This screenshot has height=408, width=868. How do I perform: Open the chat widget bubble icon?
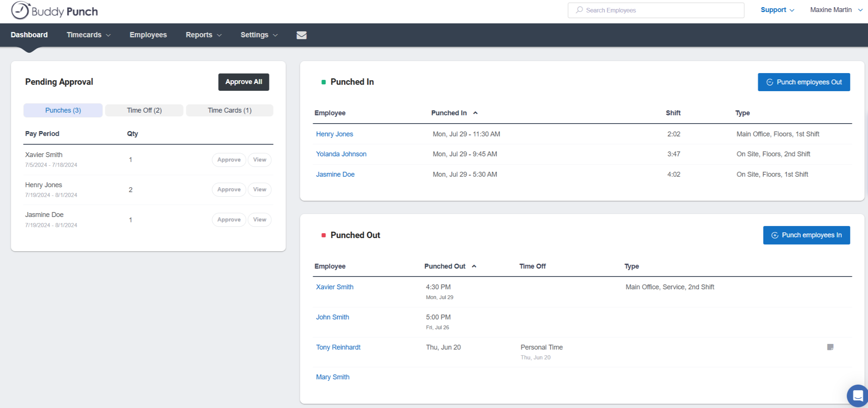[857, 396]
